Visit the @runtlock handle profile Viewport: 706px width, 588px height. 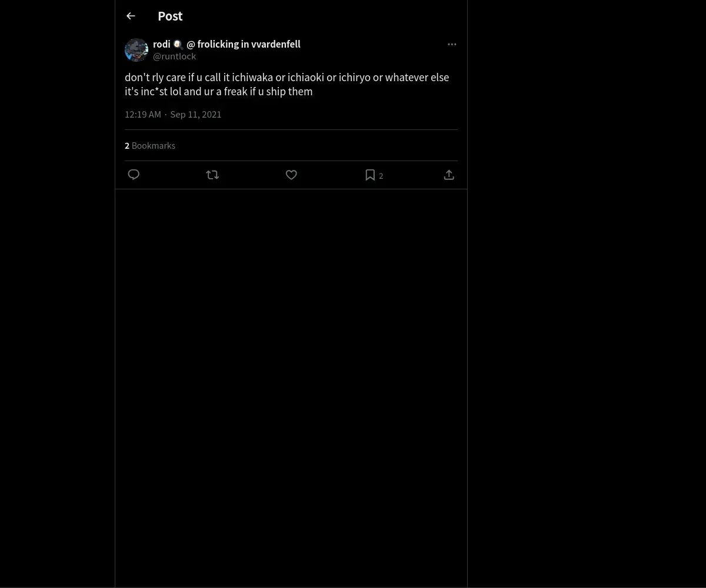point(174,56)
